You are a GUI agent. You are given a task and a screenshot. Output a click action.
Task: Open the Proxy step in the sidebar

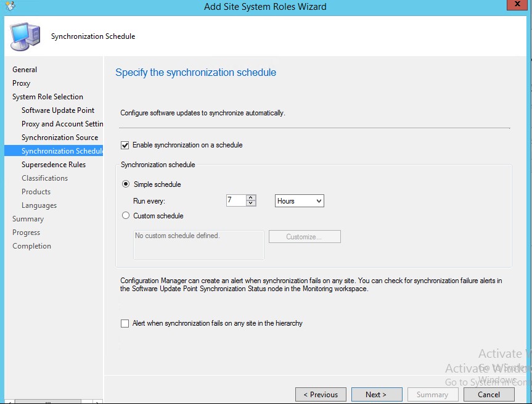coord(22,83)
